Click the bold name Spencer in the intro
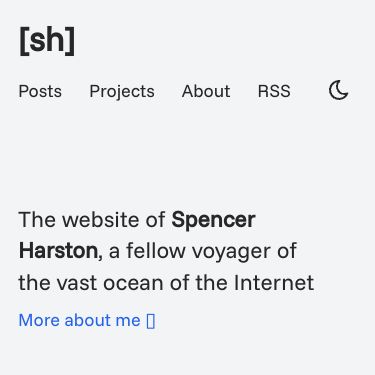Image resolution: width=375 pixels, height=375 pixels. [213, 220]
